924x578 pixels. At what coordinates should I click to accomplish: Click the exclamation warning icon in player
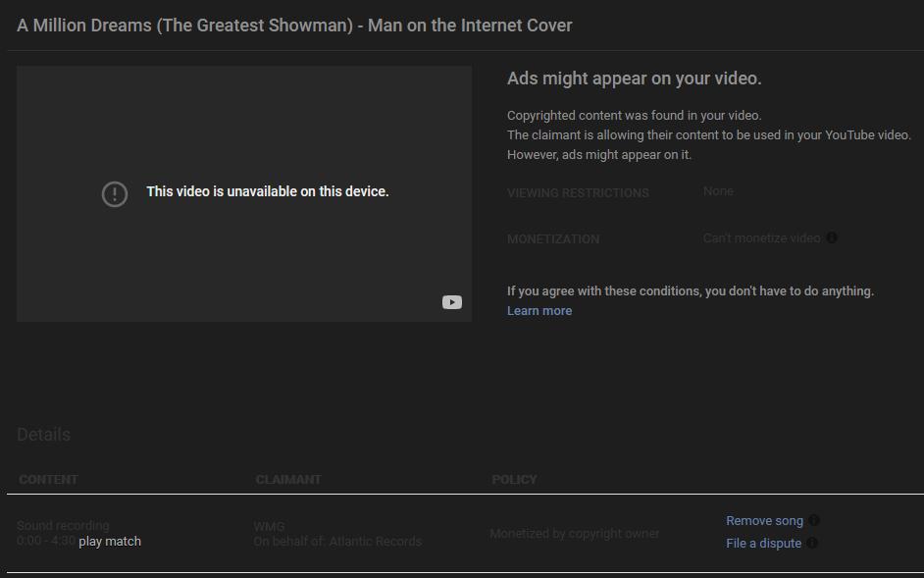[115, 194]
